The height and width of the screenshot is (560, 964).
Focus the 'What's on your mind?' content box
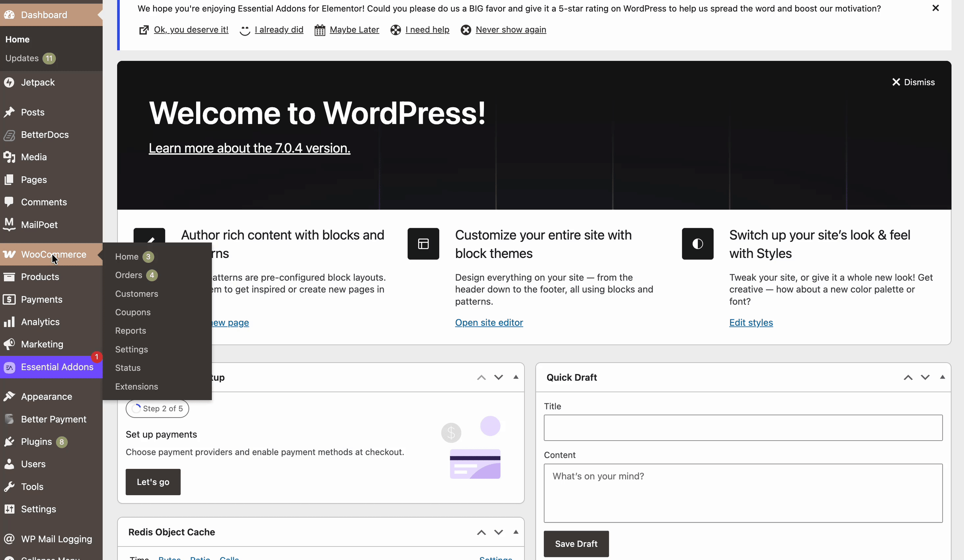pyautogui.click(x=743, y=493)
